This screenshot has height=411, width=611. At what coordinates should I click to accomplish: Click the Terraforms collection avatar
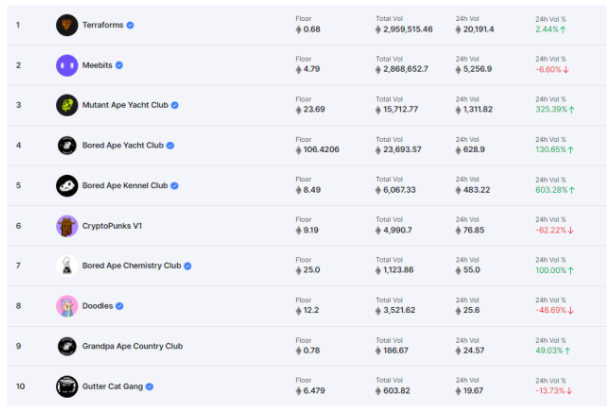point(67,24)
